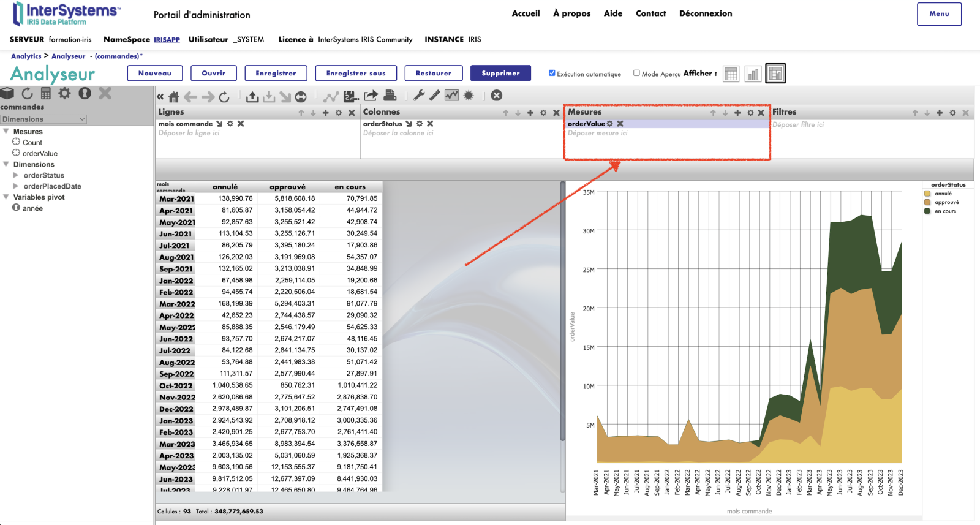
Task: Open settings gear for mois commande row
Action: pos(230,124)
